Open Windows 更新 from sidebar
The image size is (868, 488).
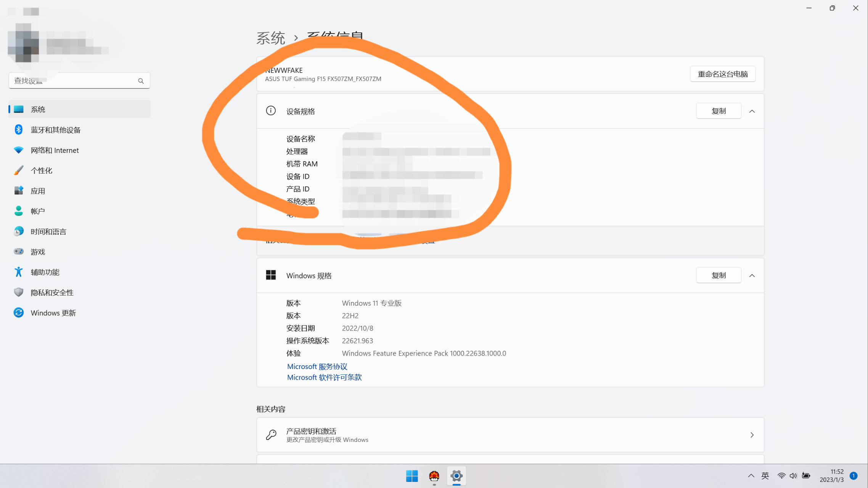pyautogui.click(x=53, y=313)
